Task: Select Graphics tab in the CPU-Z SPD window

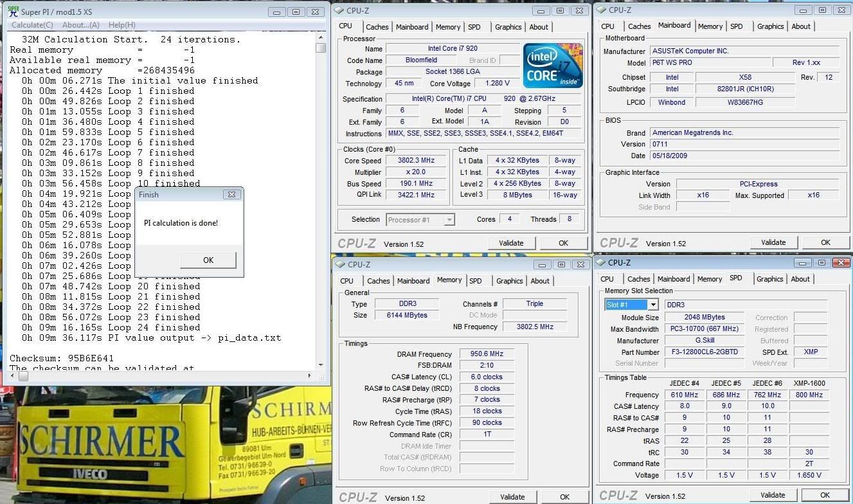Action: [x=770, y=279]
